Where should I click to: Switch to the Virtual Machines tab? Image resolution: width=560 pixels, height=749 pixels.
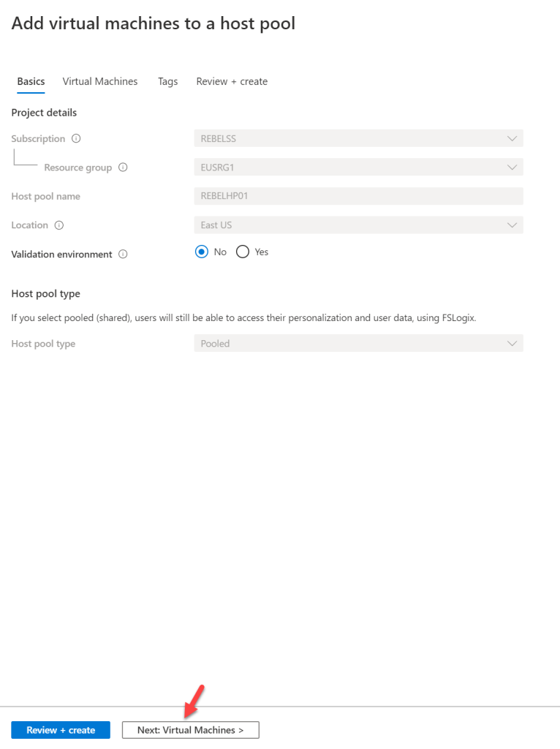[99, 81]
